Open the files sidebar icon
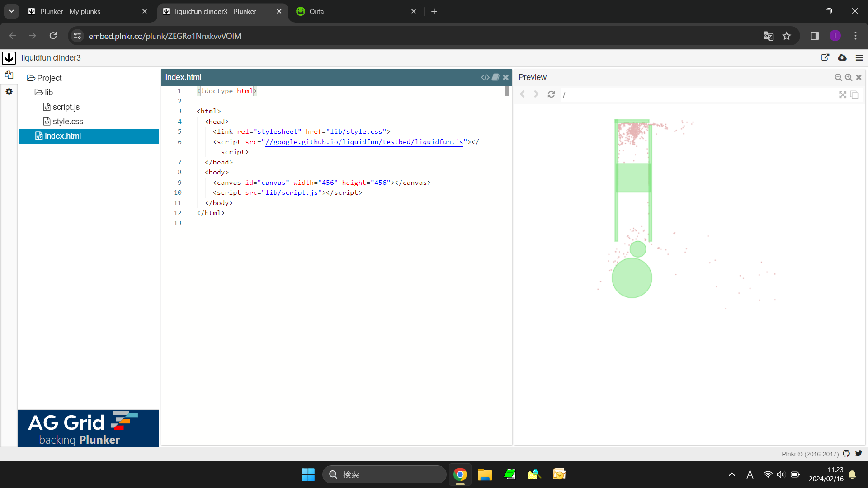Viewport: 868px width, 488px height. point(9,75)
